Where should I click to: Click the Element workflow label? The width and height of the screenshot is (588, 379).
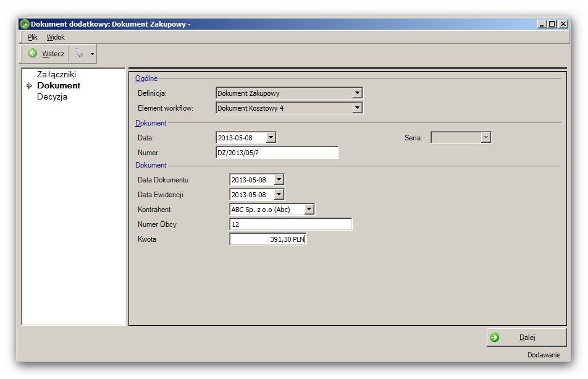[166, 108]
